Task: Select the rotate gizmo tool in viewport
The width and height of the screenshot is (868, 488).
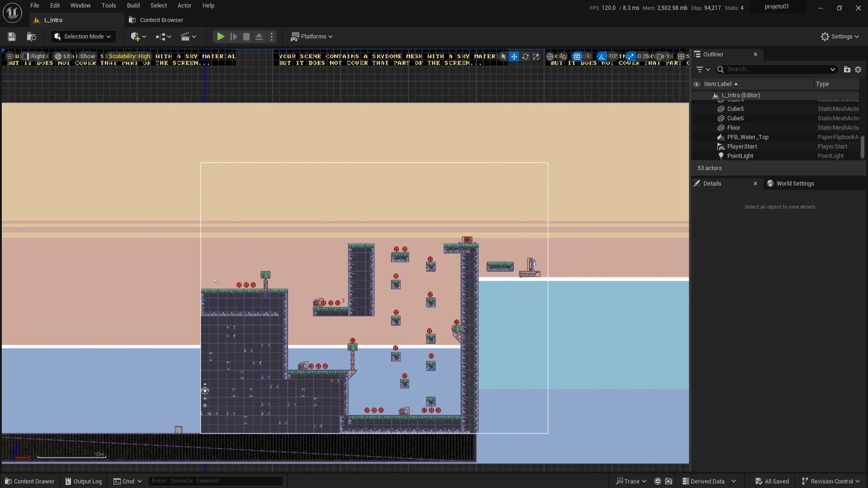Action: (525, 56)
